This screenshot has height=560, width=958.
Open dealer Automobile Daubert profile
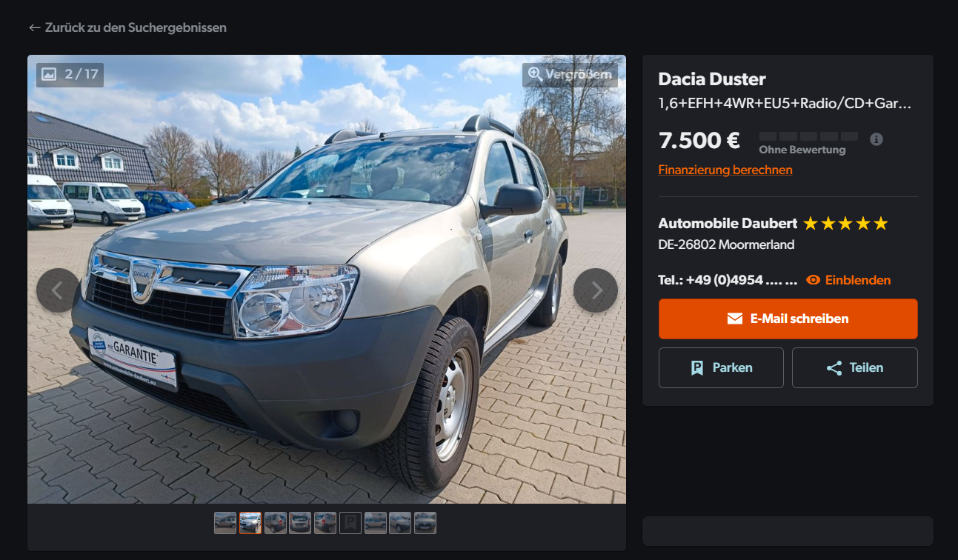click(728, 223)
